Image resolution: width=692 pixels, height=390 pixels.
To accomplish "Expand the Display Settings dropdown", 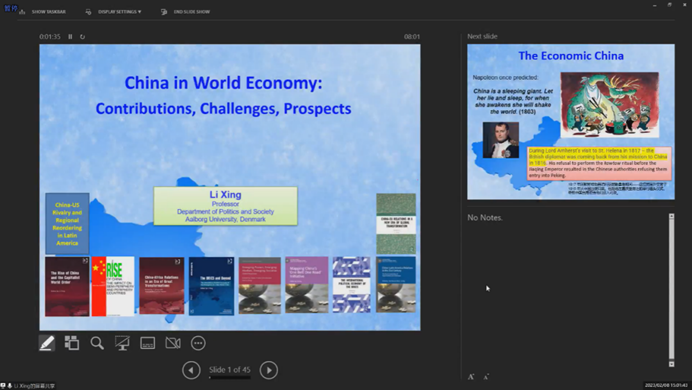I will tap(113, 12).
